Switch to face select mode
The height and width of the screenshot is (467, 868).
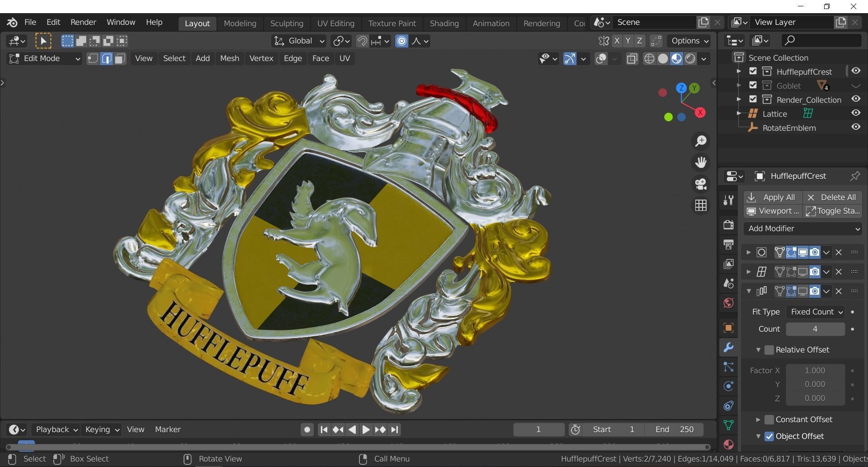pyautogui.click(x=120, y=58)
